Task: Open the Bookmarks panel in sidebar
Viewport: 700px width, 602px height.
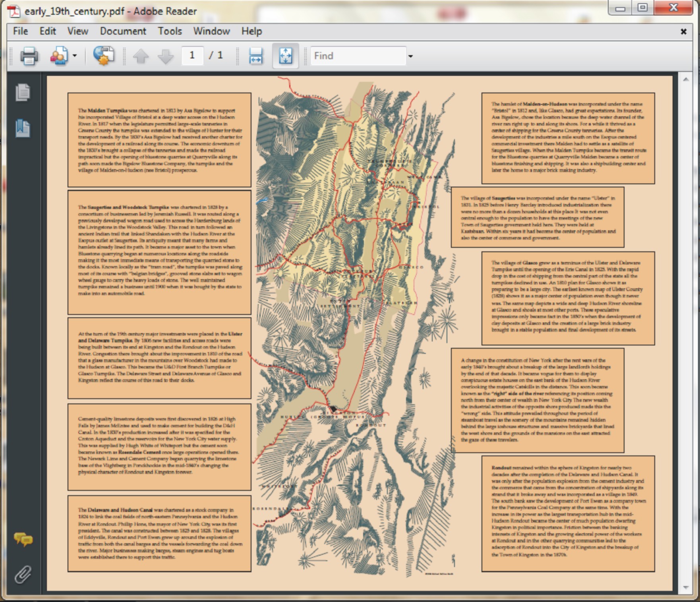Action: click(x=23, y=128)
